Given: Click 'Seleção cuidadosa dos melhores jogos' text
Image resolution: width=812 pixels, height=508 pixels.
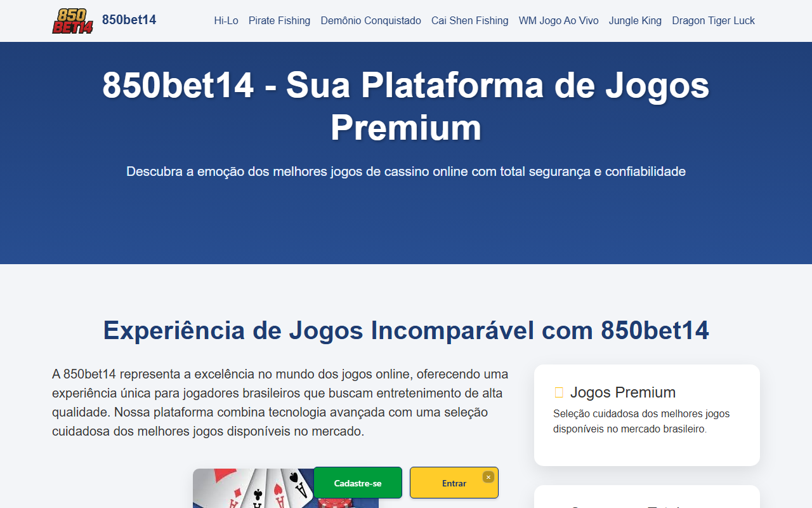Looking at the screenshot, I should [x=641, y=421].
